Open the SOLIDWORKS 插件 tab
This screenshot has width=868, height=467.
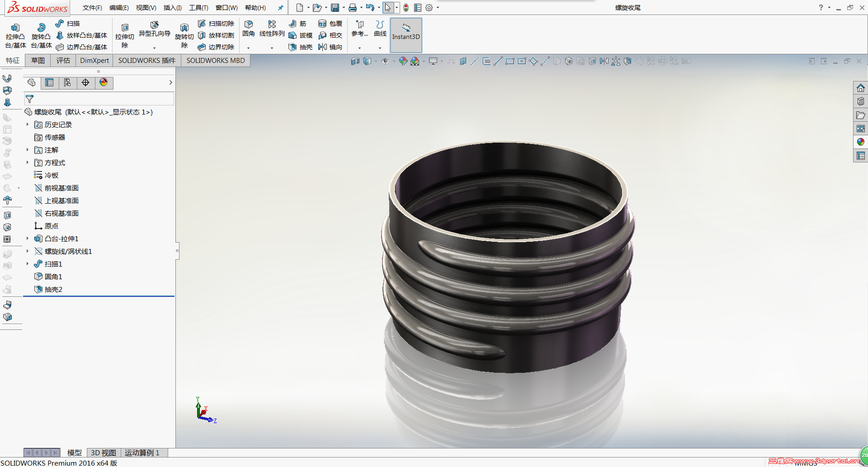click(147, 61)
